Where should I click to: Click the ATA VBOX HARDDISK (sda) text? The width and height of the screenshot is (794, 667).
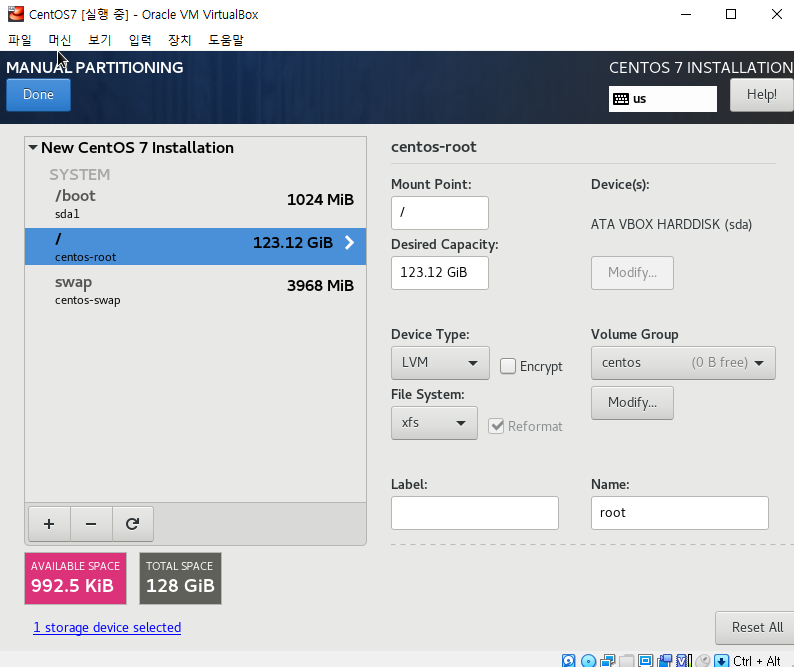coord(671,224)
